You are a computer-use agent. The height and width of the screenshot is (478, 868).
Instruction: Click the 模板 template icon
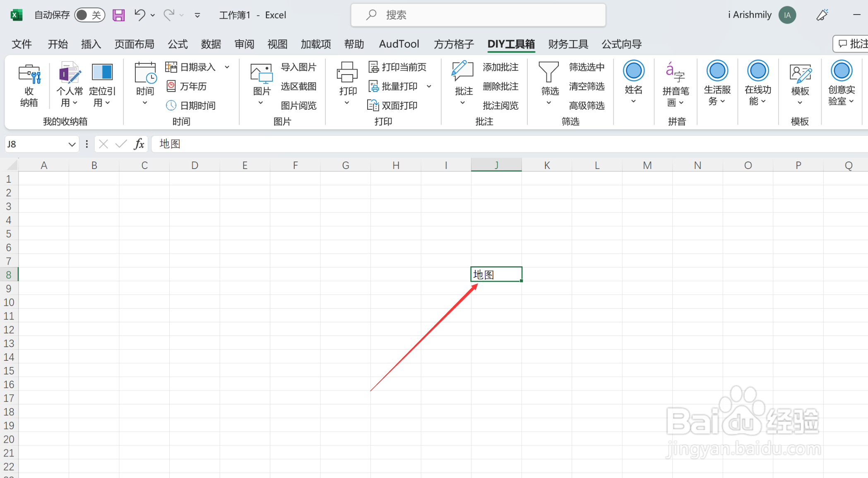pos(800,74)
